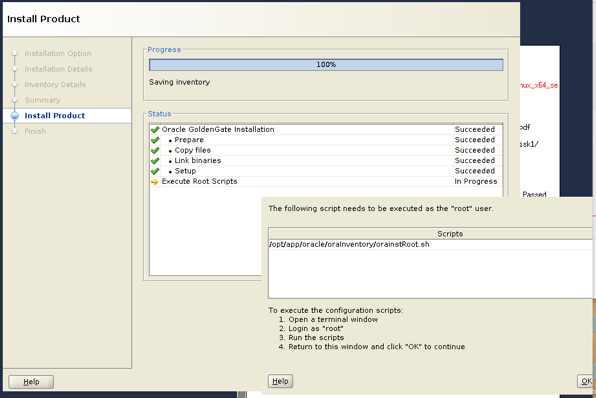The width and height of the screenshot is (596, 398).
Task: Click the Install Product step bullet icon
Action: click(x=15, y=116)
